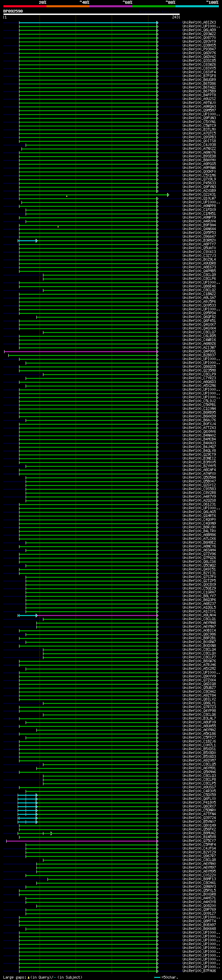Click the large gap marker on B9F8A4 bar
This screenshot has height=980, width=222.
click(x=58, y=226)
